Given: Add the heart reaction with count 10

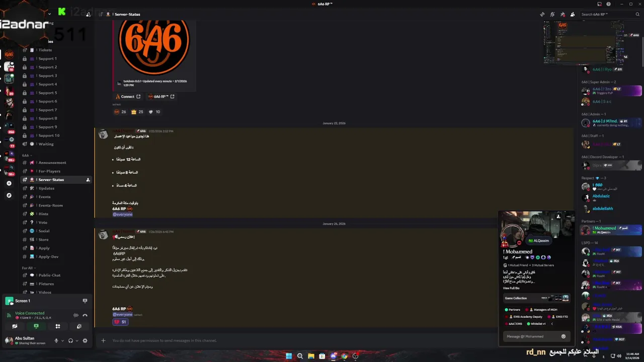Looking at the screenshot, I should pyautogui.click(x=154, y=112).
